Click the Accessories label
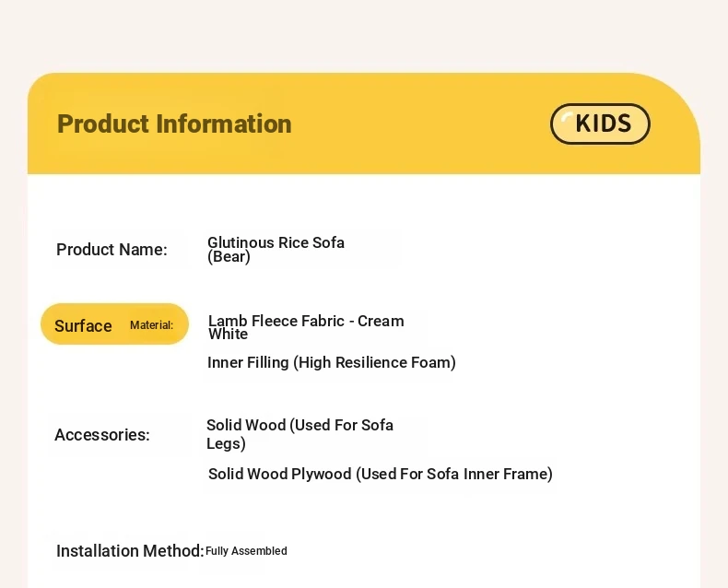The height and width of the screenshot is (588, 728). pyautogui.click(x=102, y=435)
